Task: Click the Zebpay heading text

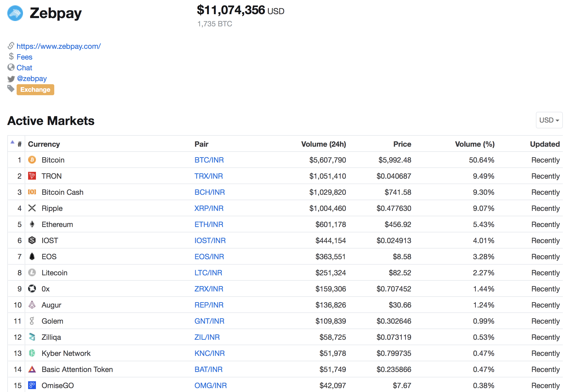Action: [x=55, y=13]
